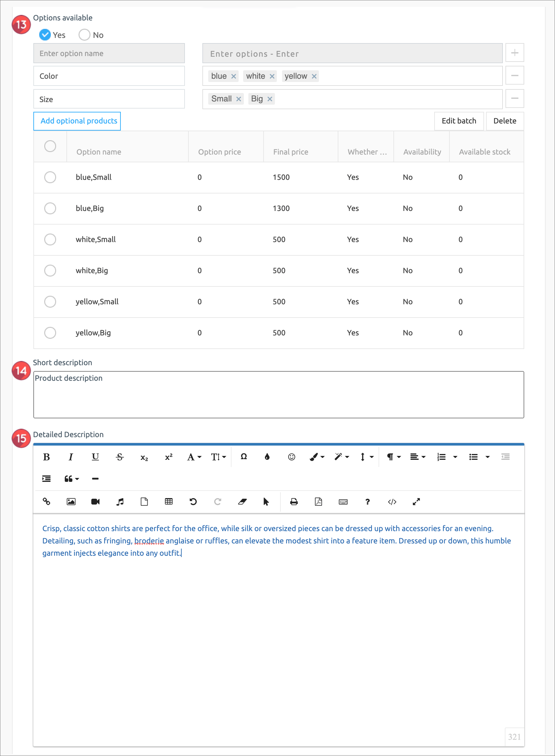Screen dimensions: 555x756
Task: Click the insert image icon
Action: pos(71,502)
